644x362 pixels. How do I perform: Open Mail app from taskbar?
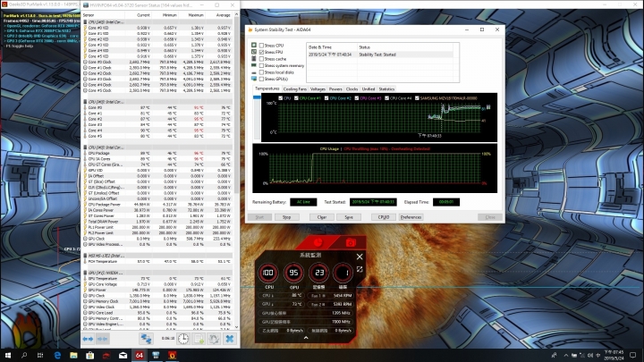click(123, 356)
